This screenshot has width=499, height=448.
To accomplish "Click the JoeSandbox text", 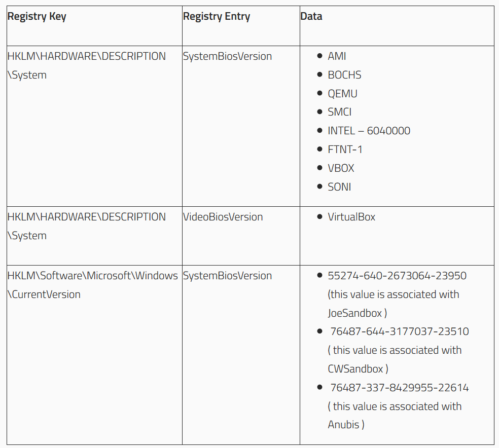I will (354, 313).
